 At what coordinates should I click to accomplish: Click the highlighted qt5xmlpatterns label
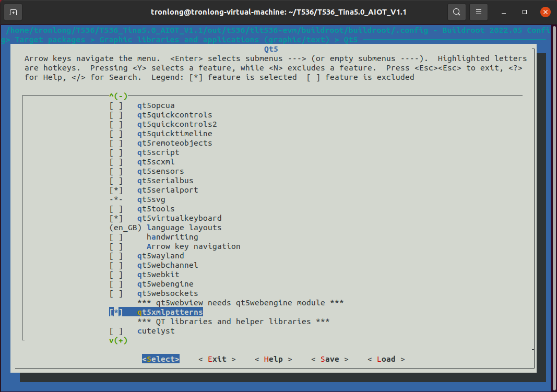point(170,313)
